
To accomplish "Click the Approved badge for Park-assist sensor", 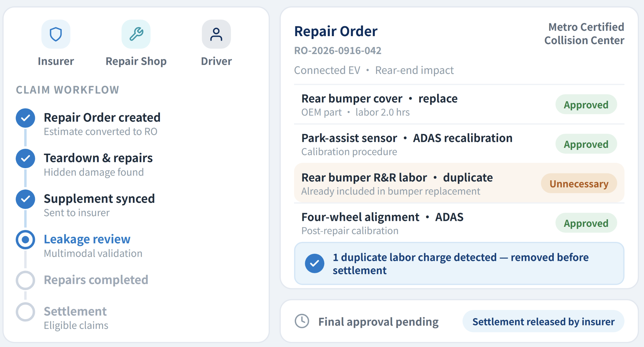I will coord(586,144).
